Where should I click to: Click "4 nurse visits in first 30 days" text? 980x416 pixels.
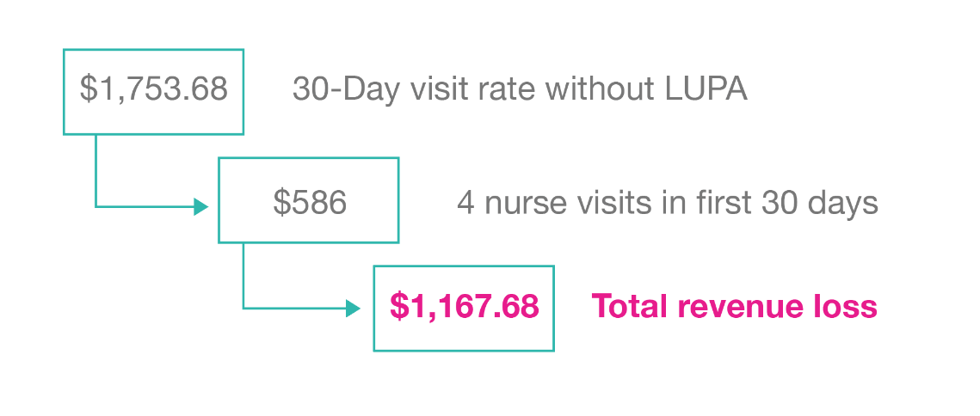tap(668, 203)
